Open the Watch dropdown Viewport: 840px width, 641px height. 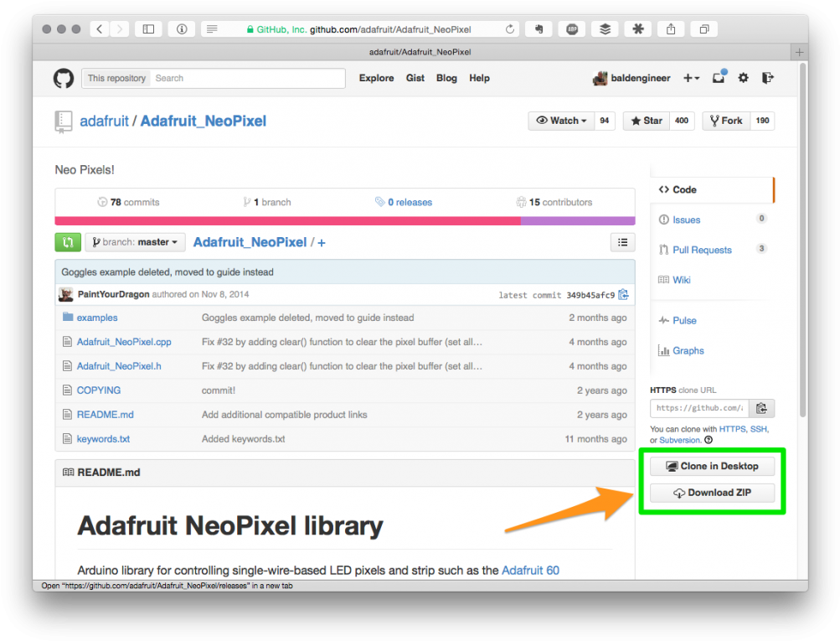click(562, 121)
